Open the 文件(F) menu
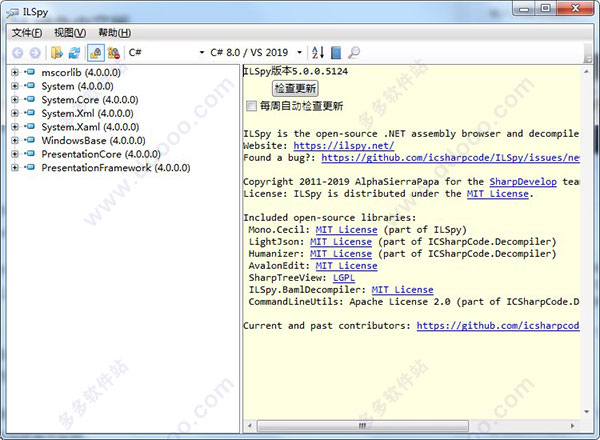 27,33
